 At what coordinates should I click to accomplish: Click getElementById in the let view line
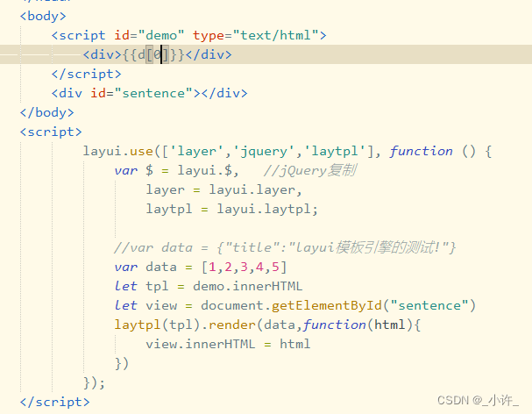click(326, 305)
